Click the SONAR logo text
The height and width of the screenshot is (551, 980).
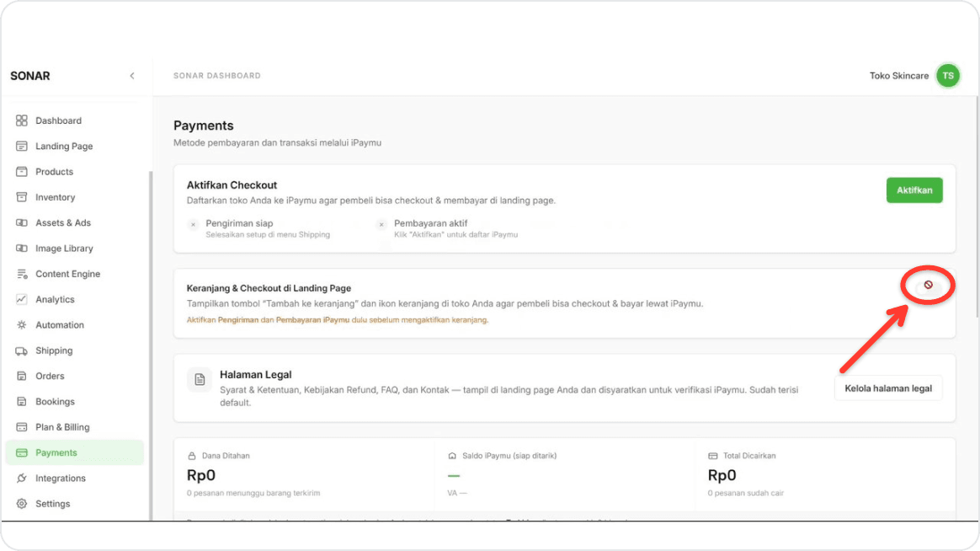30,76
